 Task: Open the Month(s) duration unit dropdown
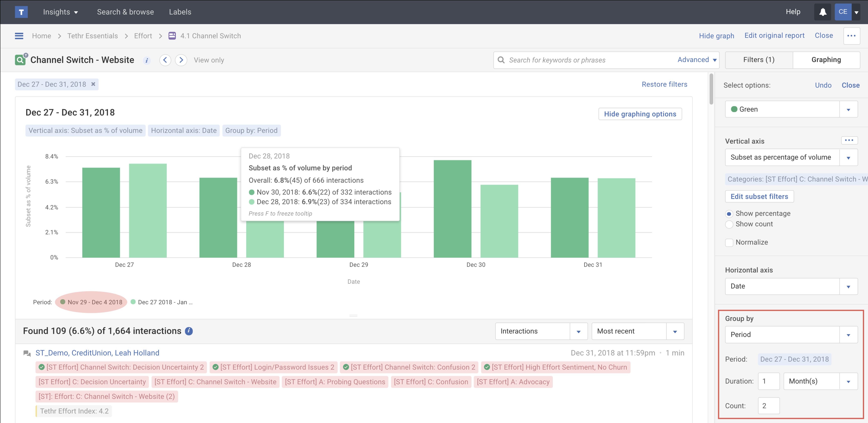click(820, 381)
